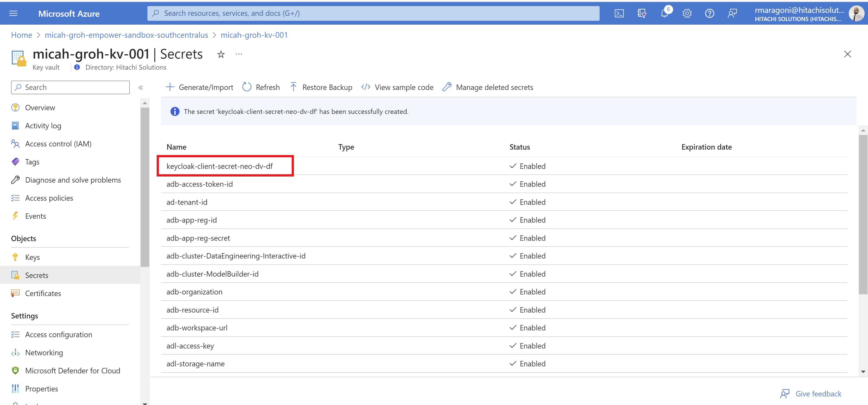868x405 pixels.
Task: Open the feedback icon in the top bar
Action: pyautogui.click(x=732, y=14)
